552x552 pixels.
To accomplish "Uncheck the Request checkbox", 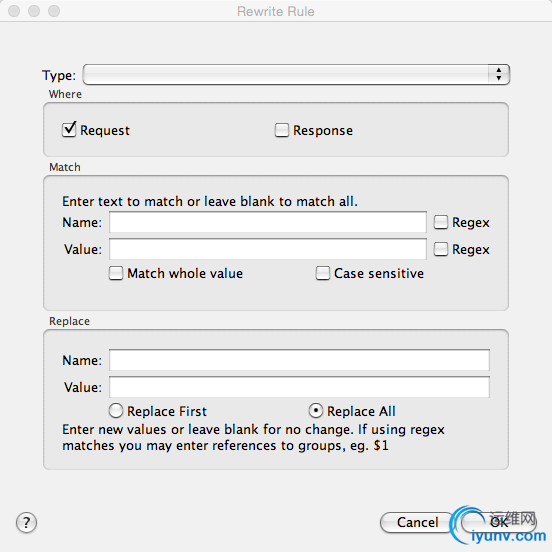I will coord(69,130).
